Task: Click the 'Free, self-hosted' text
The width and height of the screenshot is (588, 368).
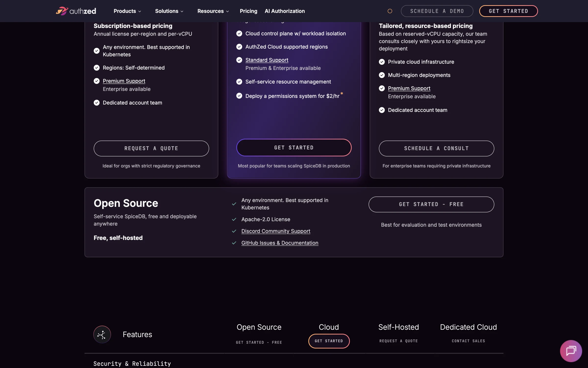Action: pos(118,238)
